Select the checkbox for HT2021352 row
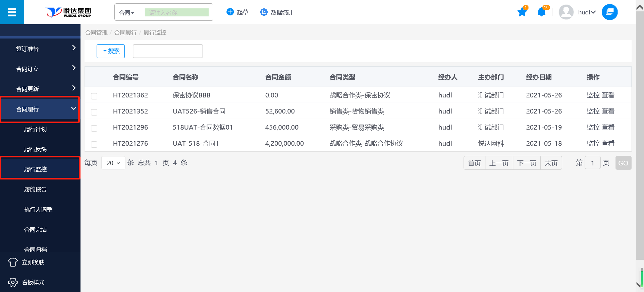The height and width of the screenshot is (292, 644). (x=94, y=112)
